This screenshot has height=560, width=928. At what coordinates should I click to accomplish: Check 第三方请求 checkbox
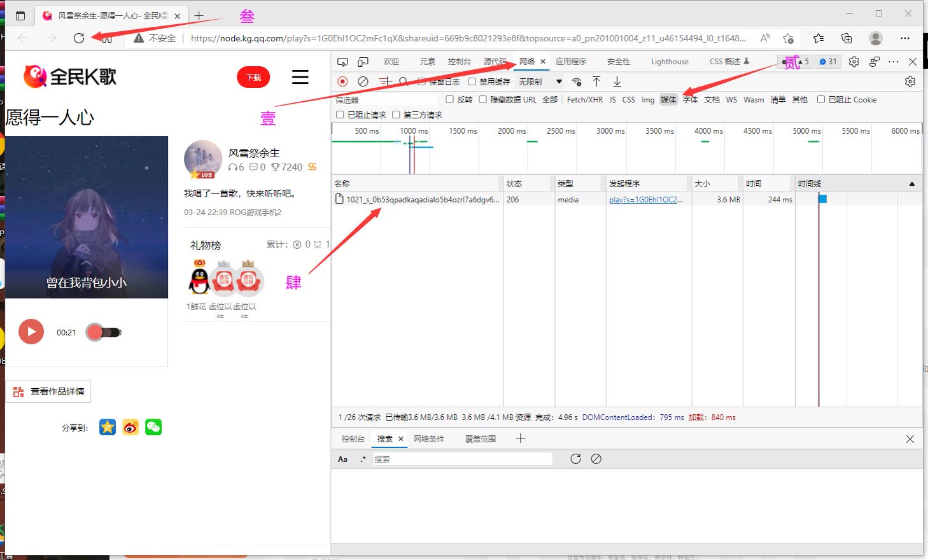click(396, 115)
